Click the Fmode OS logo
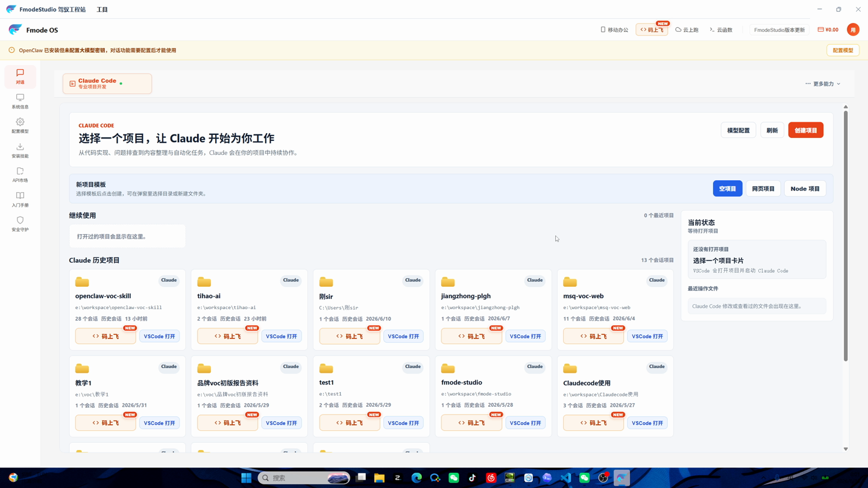 [15, 30]
